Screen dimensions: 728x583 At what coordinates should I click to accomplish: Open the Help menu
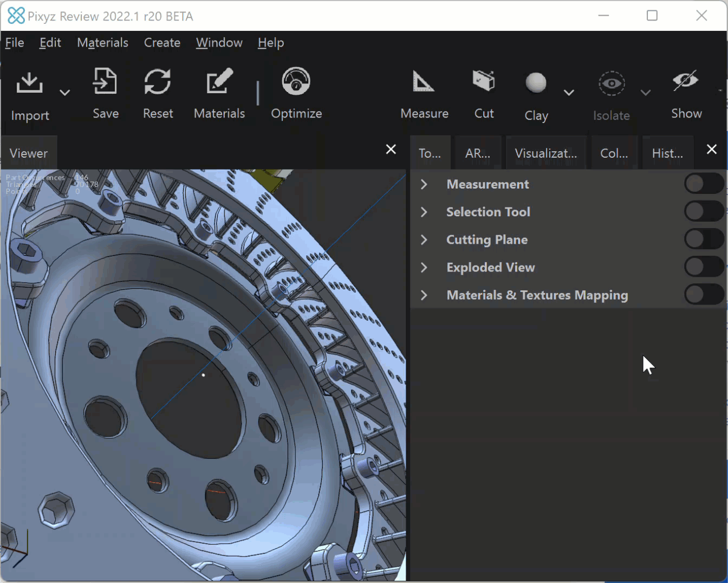[x=271, y=43]
